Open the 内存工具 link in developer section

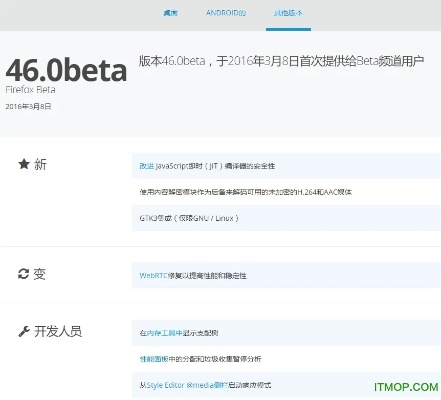pos(164,333)
